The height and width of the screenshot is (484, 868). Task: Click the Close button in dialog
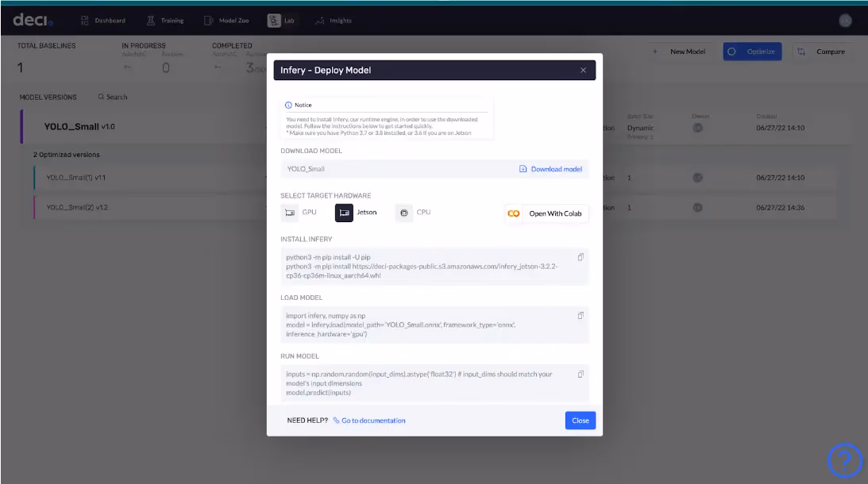pos(581,421)
